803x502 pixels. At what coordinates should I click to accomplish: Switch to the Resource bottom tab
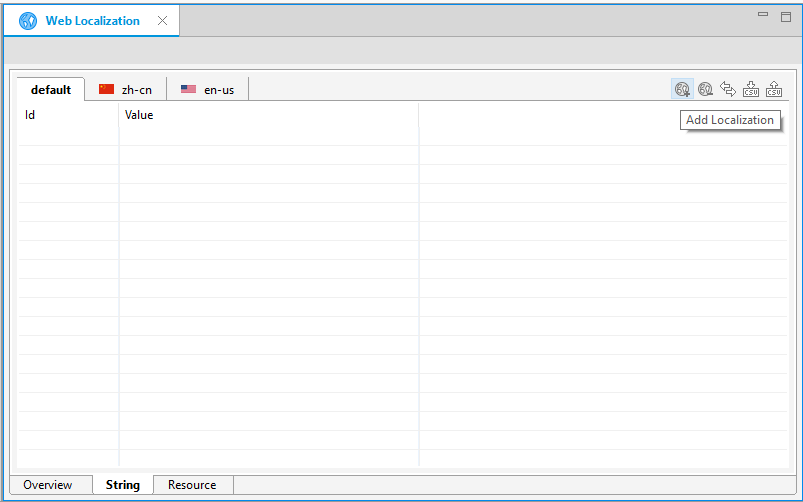(192, 485)
